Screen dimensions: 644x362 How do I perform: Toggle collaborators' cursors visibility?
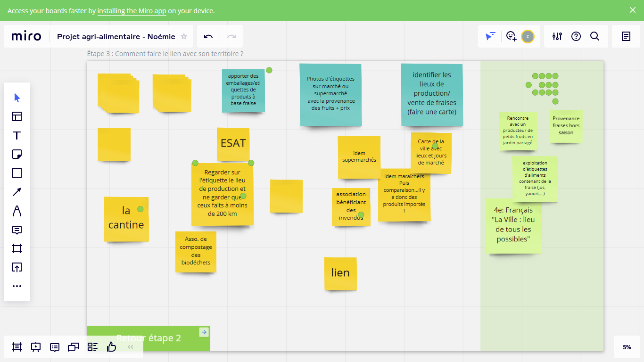click(x=490, y=36)
